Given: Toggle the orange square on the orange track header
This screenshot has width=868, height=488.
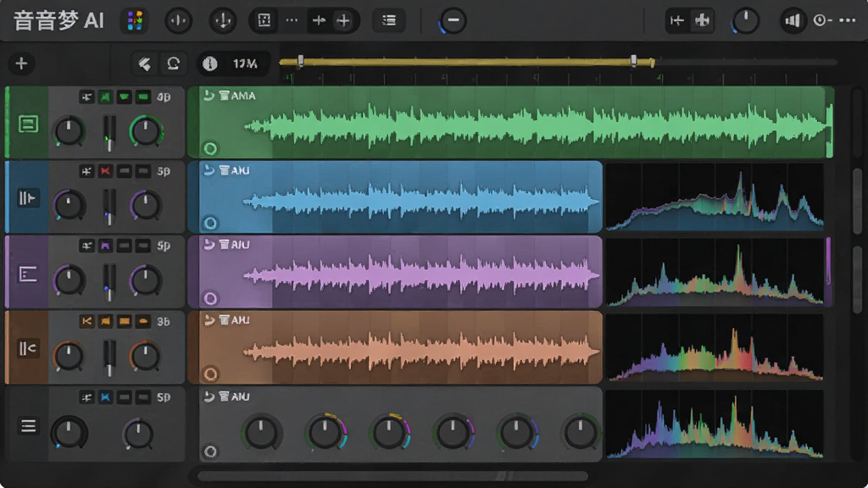Looking at the screenshot, I should point(124,321).
